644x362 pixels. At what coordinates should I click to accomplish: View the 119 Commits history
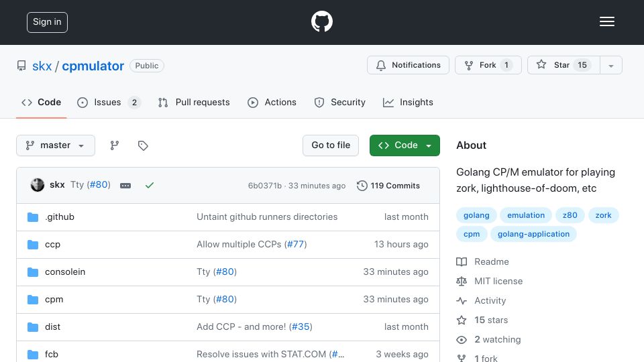(388, 186)
